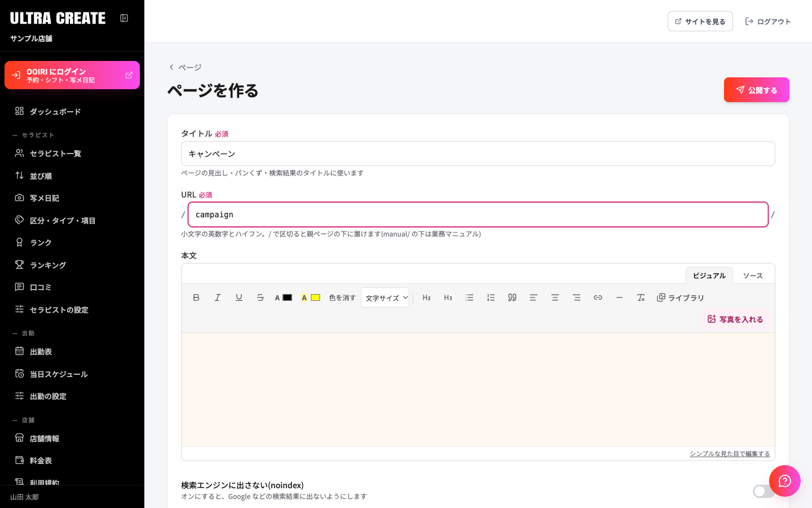Viewport: 812px width, 508px height.
Task: Insert a horizontal rule
Action: coord(620,297)
